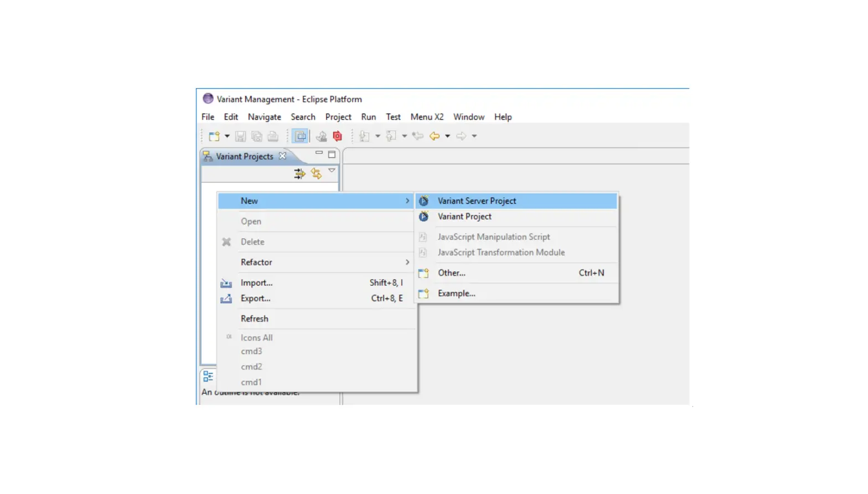Open the Variant Projects view menu triangle
868x494 pixels.
pos(332,171)
